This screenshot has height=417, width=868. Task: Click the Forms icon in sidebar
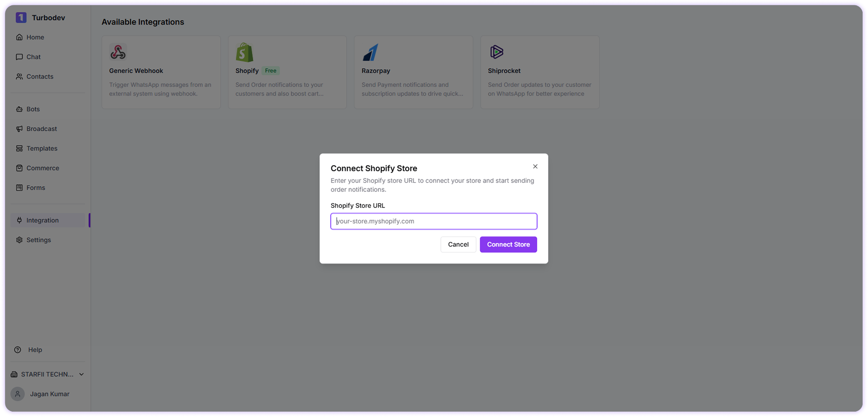[19, 188]
